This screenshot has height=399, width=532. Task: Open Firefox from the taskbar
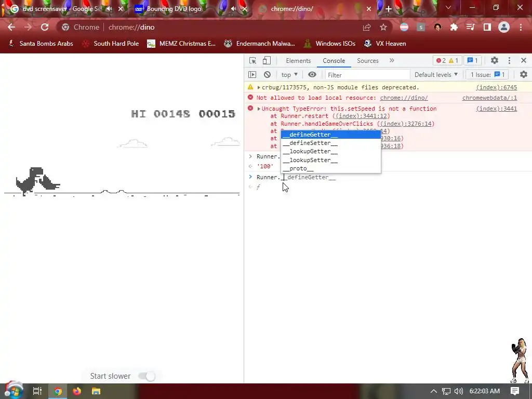point(77,391)
